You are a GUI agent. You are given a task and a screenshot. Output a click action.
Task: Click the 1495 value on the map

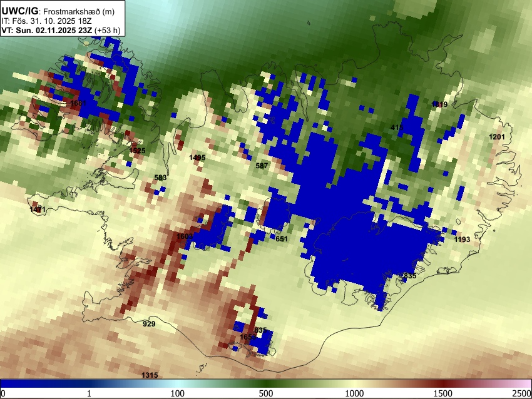(197, 158)
